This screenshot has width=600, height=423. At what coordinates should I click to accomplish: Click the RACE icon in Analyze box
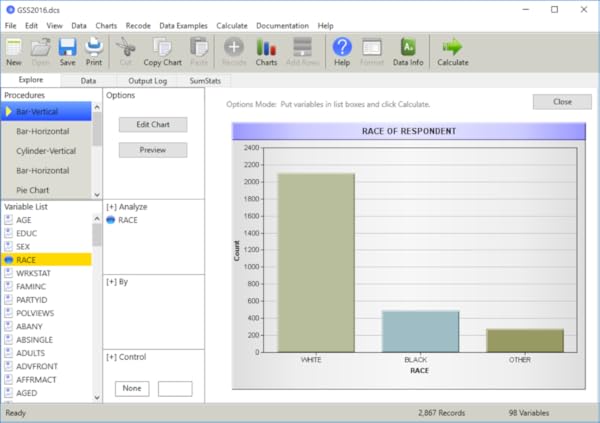coord(111,220)
